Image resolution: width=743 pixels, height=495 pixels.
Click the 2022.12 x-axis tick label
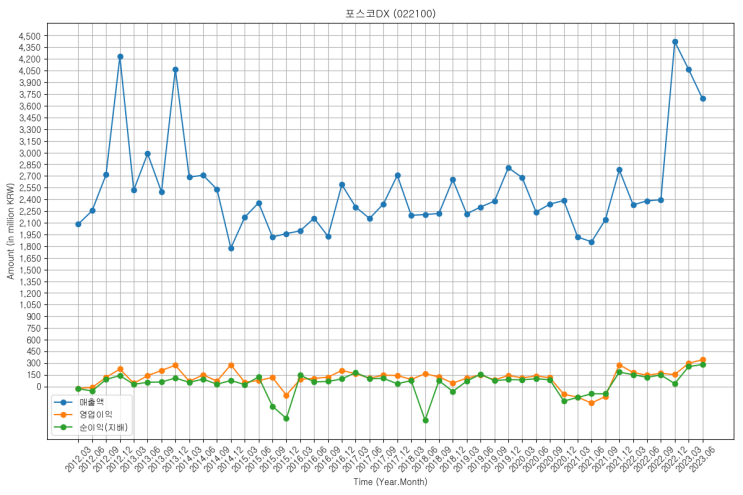point(674,459)
